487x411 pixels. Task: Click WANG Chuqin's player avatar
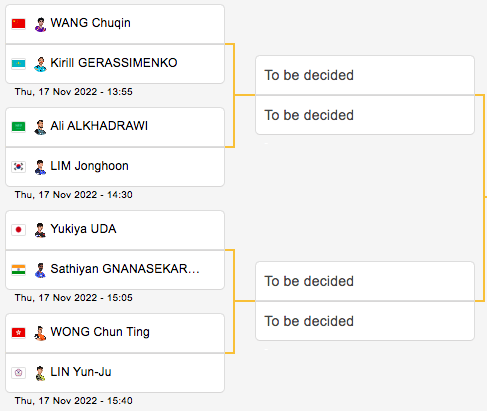point(40,24)
